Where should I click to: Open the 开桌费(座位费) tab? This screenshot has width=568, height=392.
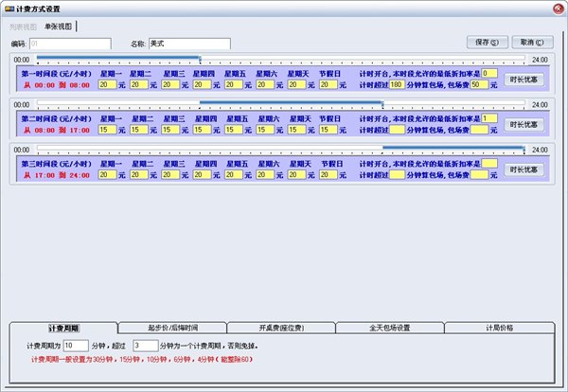[x=281, y=328]
